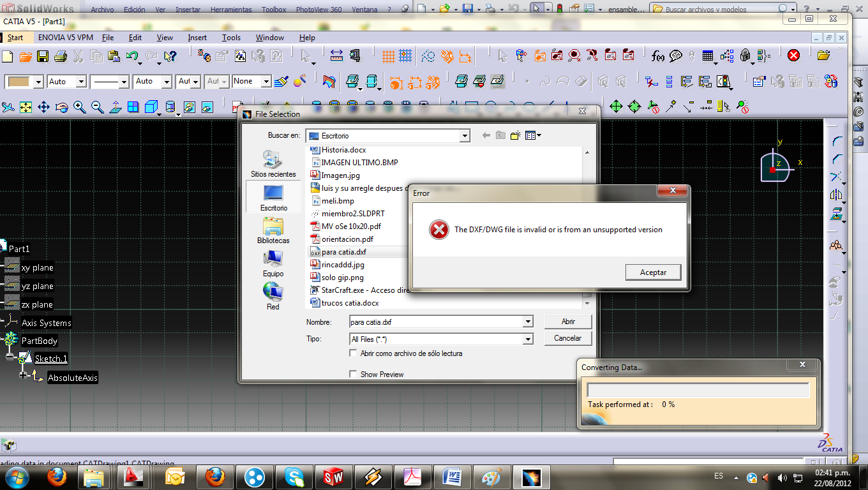Click the Windows Start orb
Viewport: 868px width, 490px height.
pos(16,477)
